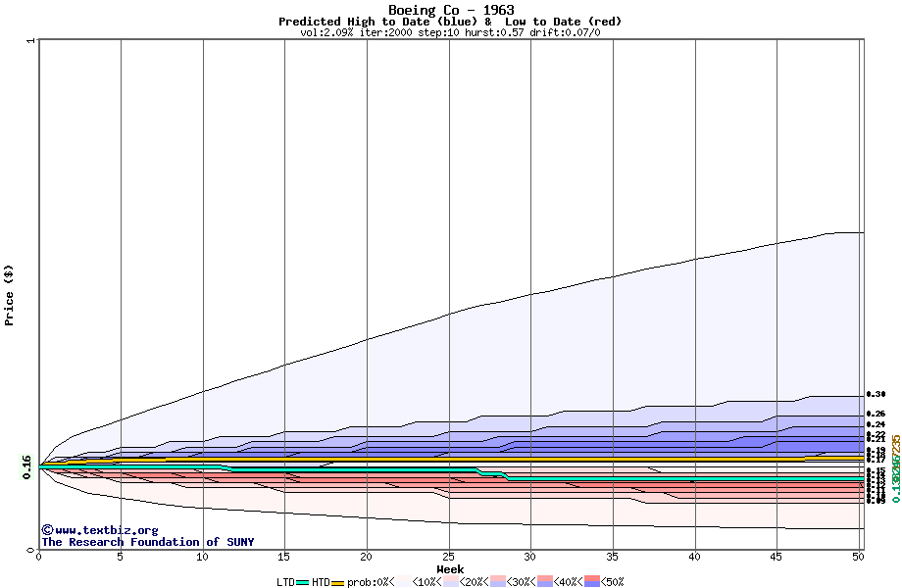Click the "<20%<" legend text
This screenshot has width=902, height=588.
coord(474,582)
